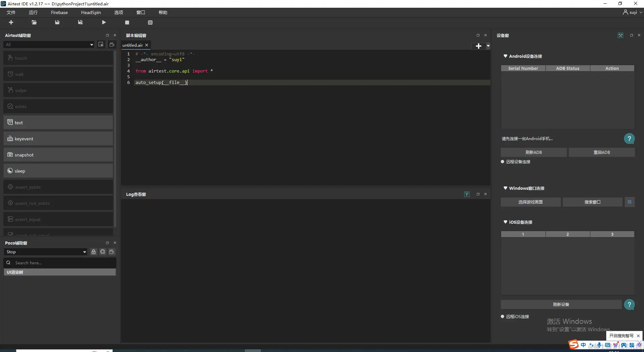Click the record camera icon in Airtest assistant
The height and width of the screenshot is (352, 644).
click(112, 44)
